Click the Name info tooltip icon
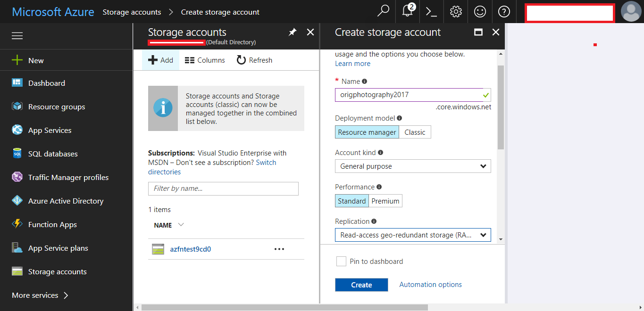 [365, 82]
